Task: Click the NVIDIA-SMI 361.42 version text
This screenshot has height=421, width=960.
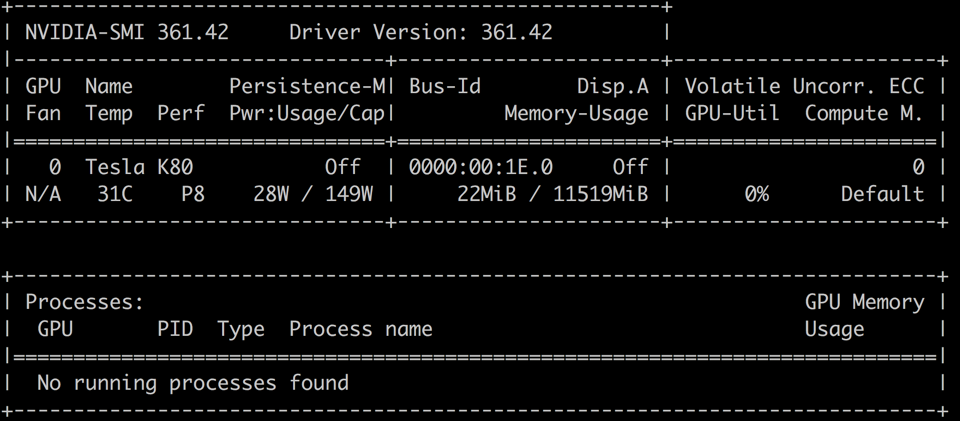Action: (x=127, y=32)
